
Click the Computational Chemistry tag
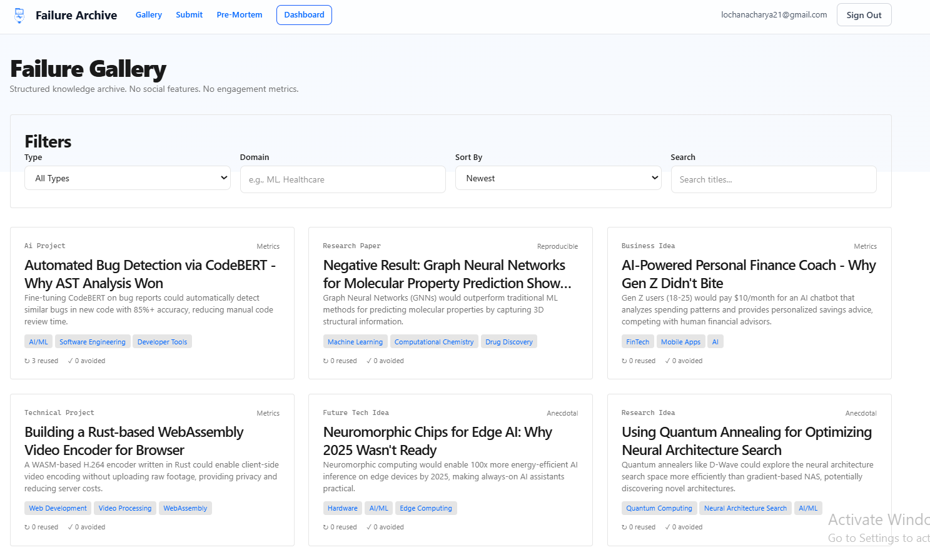point(434,342)
